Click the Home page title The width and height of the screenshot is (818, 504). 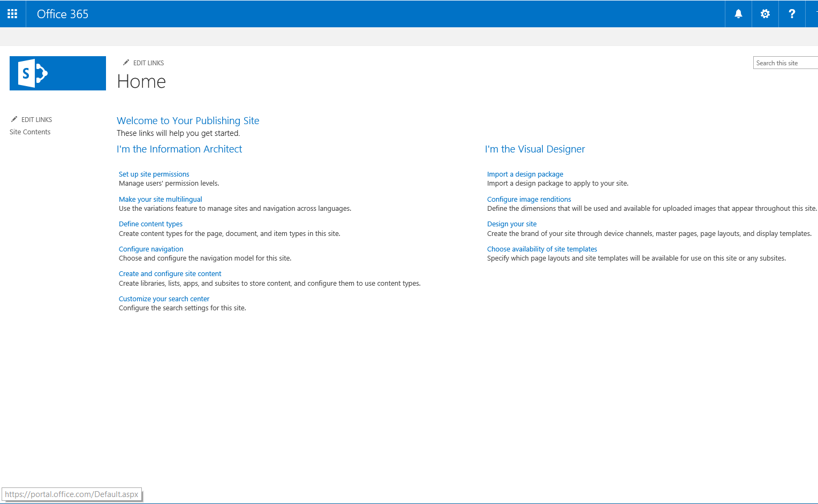141,81
